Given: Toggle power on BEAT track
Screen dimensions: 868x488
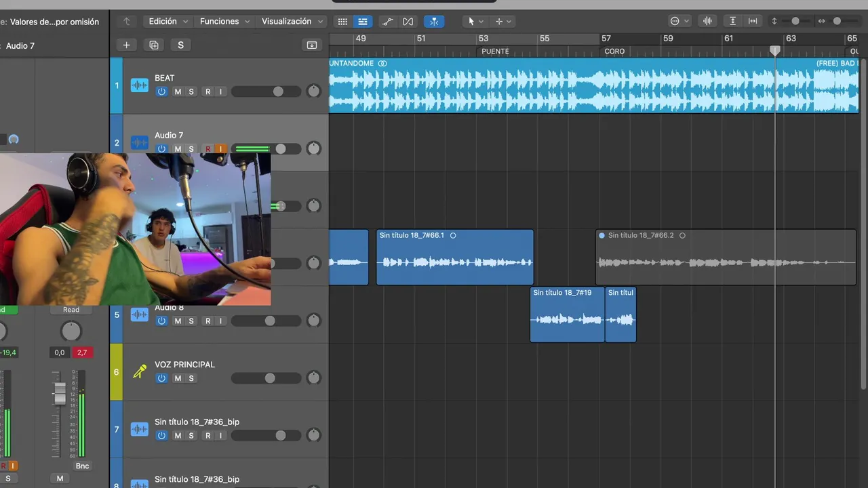Looking at the screenshot, I should point(161,91).
